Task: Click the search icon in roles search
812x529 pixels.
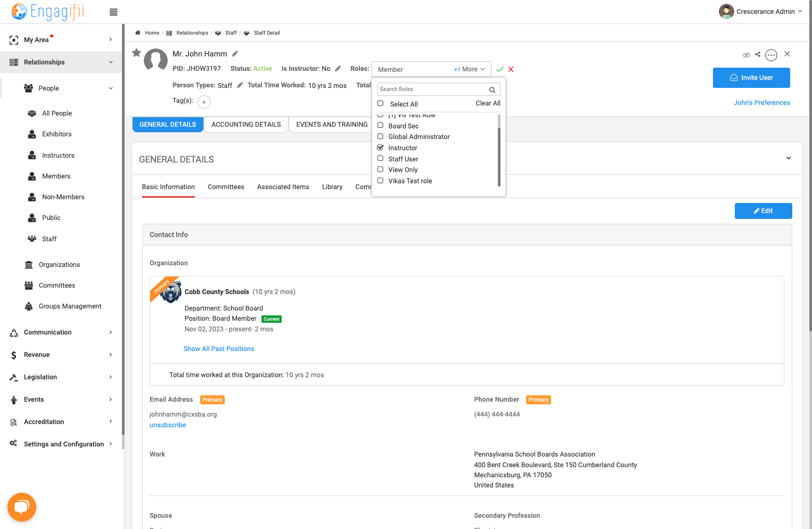Action: point(492,89)
